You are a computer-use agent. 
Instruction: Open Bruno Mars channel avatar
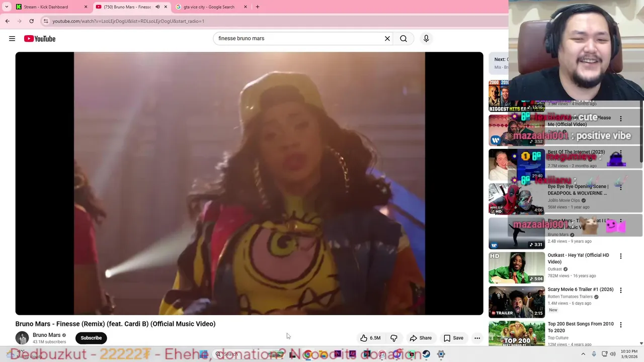coord(22,338)
